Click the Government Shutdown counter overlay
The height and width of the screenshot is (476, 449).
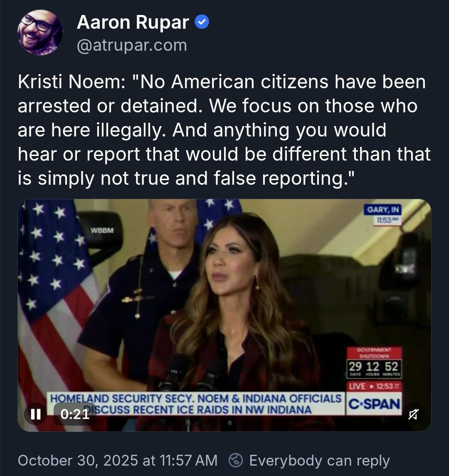pos(374,362)
